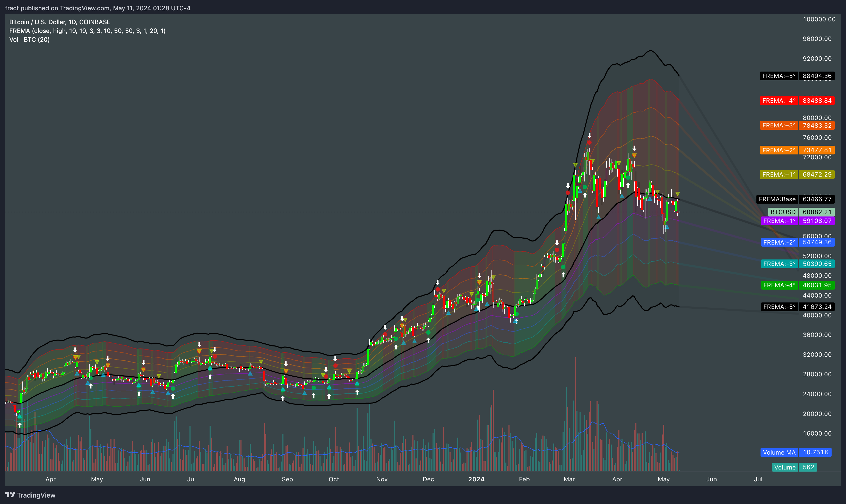Click the white down arrow above the March peak

(590, 135)
